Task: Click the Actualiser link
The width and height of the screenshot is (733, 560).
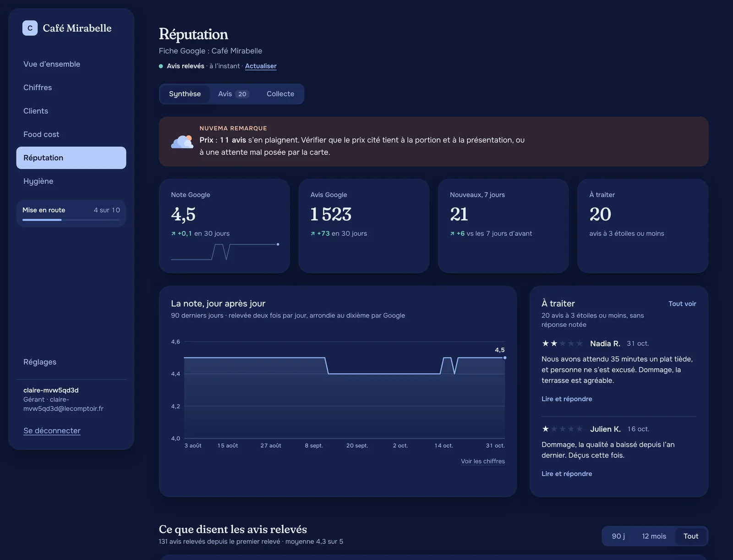Action: [261, 66]
